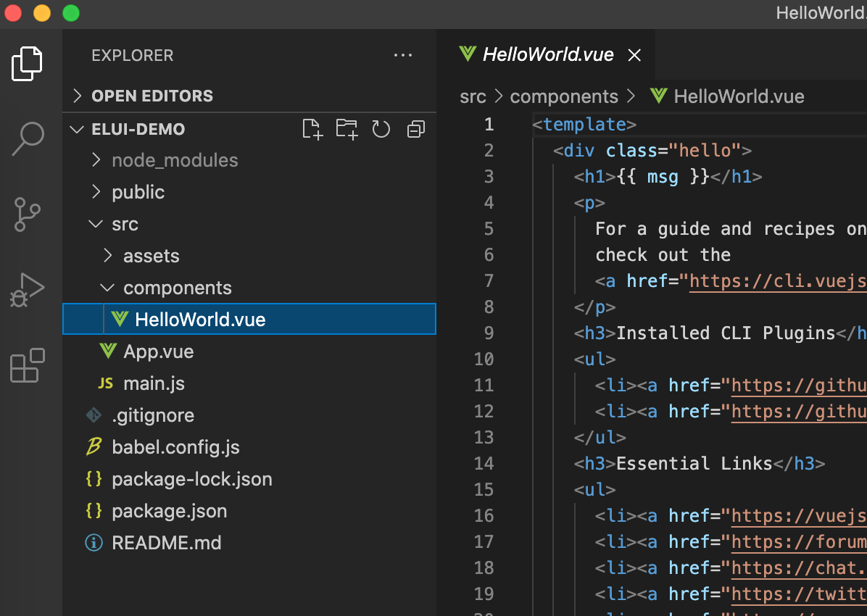Image resolution: width=867 pixels, height=616 pixels.
Task: Open package-lock.json file
Action: tap(249, 479)
